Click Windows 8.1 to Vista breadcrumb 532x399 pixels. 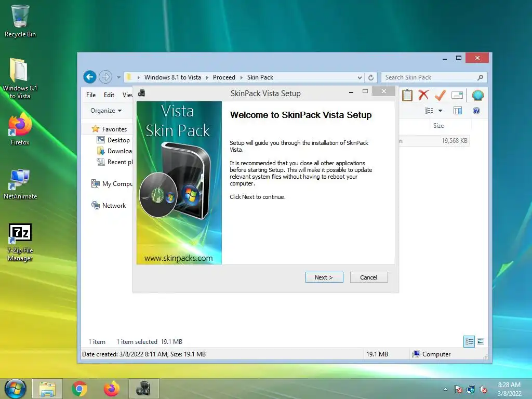(172, 77)
